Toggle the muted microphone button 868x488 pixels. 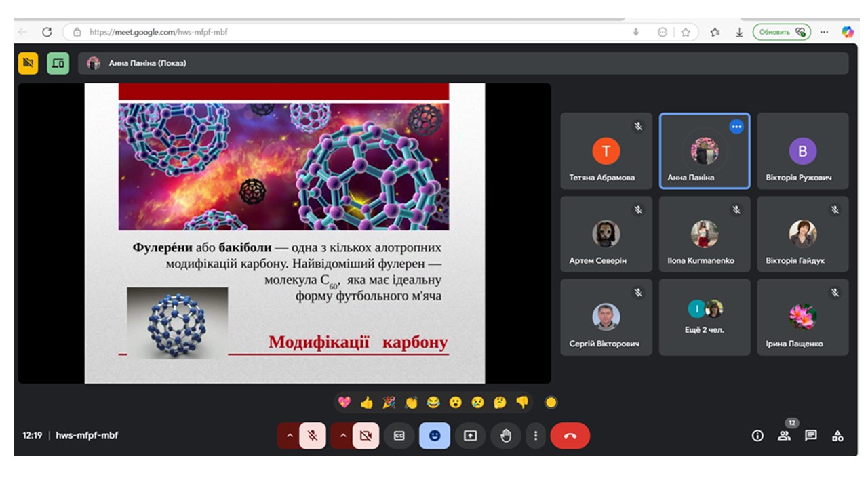point(313,436)
